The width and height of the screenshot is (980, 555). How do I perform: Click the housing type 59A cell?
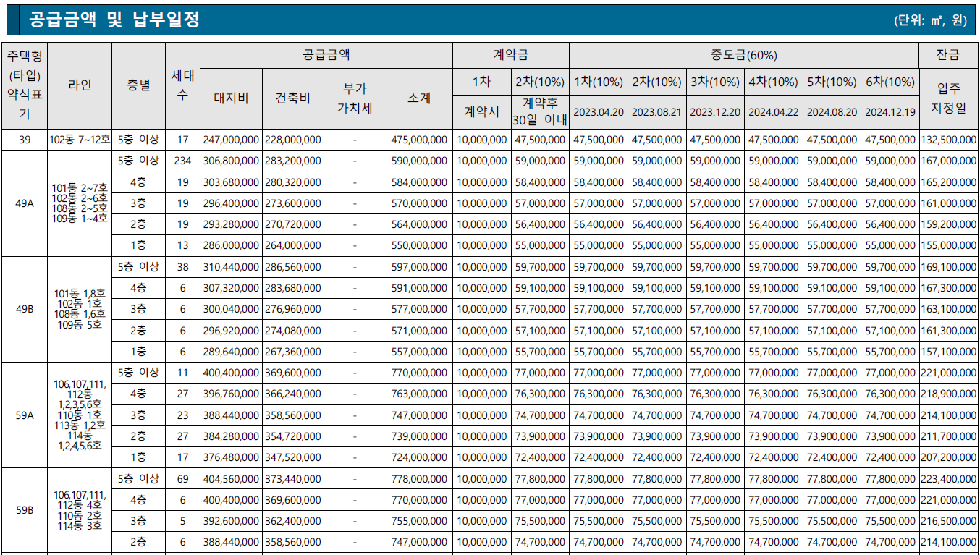click(x=25, y=415)
